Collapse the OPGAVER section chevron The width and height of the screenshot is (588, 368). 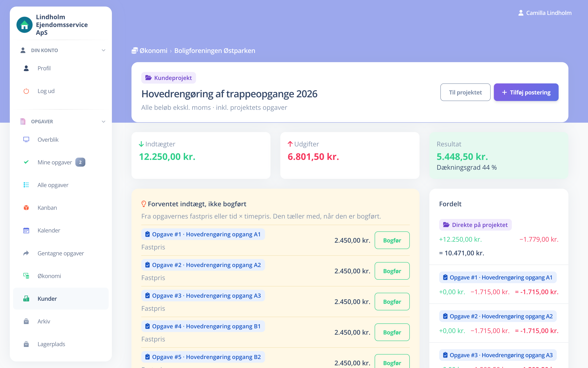pos(104,121)
